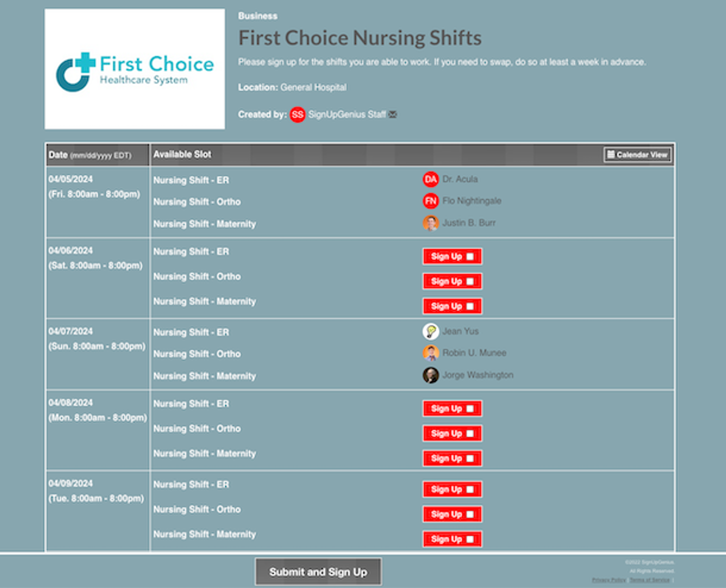The width and height of the screenshot is (726, 588).
Task: Open the Calendar View
Action: (x=638, y=155)
